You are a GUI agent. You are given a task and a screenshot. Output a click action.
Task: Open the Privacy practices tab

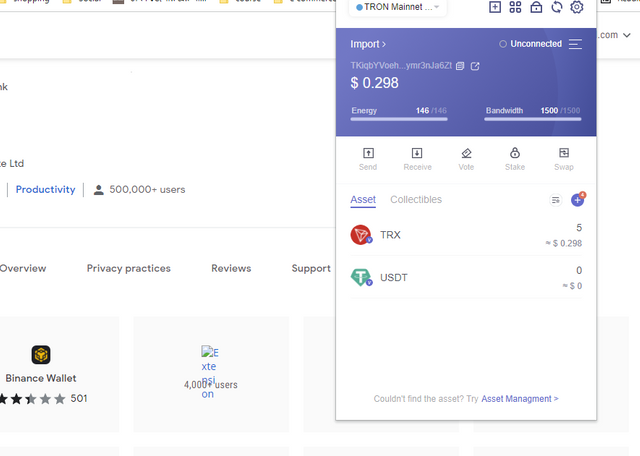coord(129,268)
